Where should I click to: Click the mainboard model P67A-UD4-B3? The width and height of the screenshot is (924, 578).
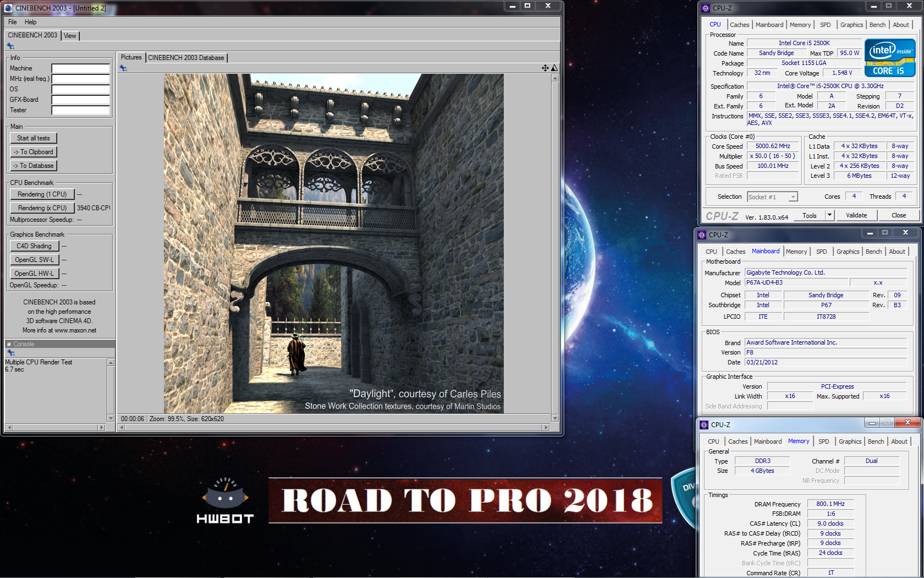point(795,282)
